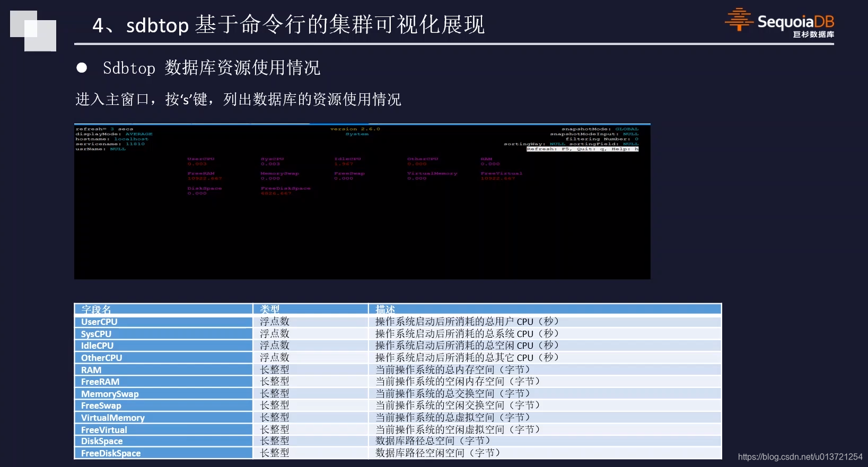Click description '当前操作系统的总内存空间（字节）'
This screenshot has height=467, width=868.
[453, 369]
